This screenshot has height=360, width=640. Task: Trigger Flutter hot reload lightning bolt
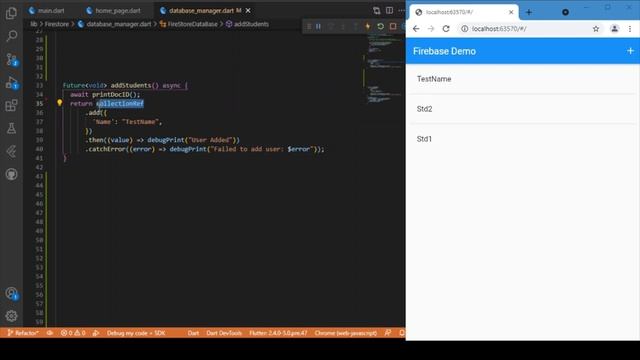point(368,27)
